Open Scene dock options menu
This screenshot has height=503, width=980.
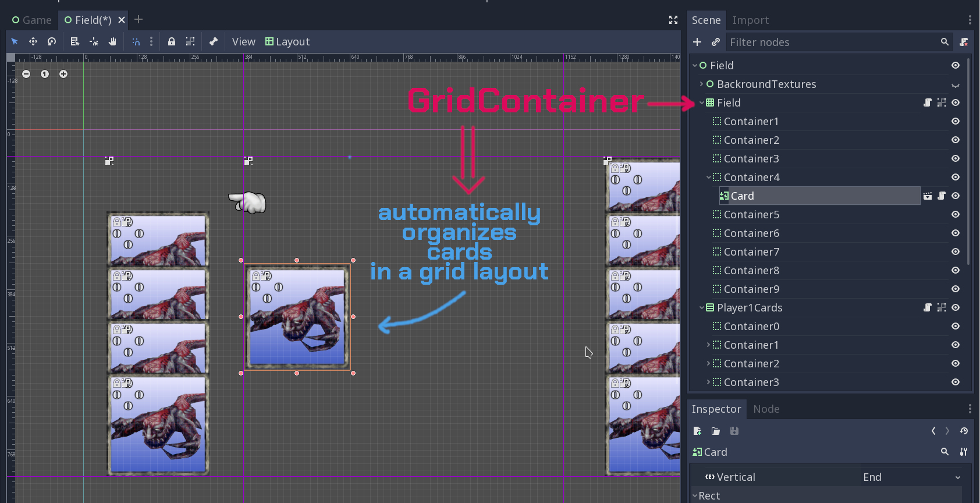[970, 20]
